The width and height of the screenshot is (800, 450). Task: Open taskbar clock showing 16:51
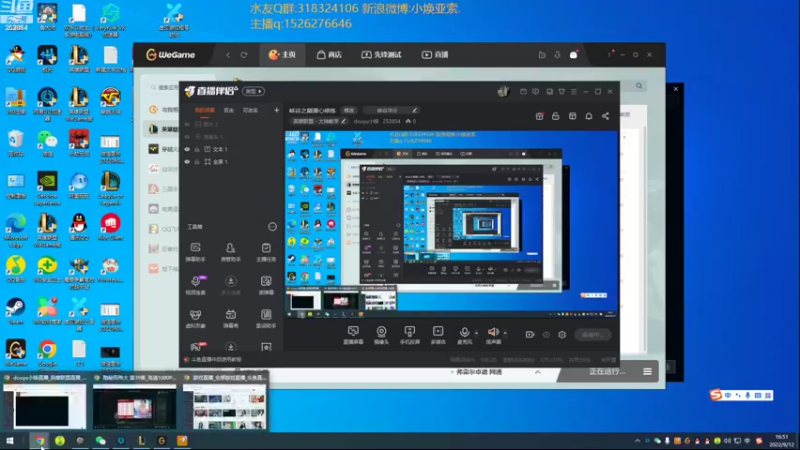(781, 441)
